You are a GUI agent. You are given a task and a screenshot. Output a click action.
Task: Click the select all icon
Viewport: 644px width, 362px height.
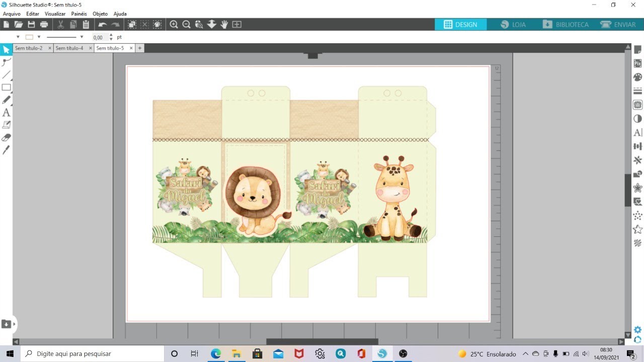click(132, 24)
